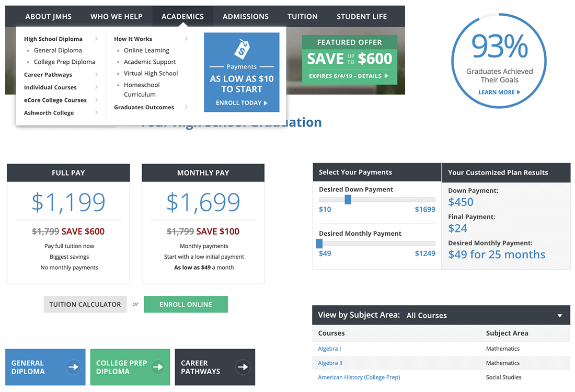
Task: Click the Tuition Calculator button
Action: [x=85, y=304]
